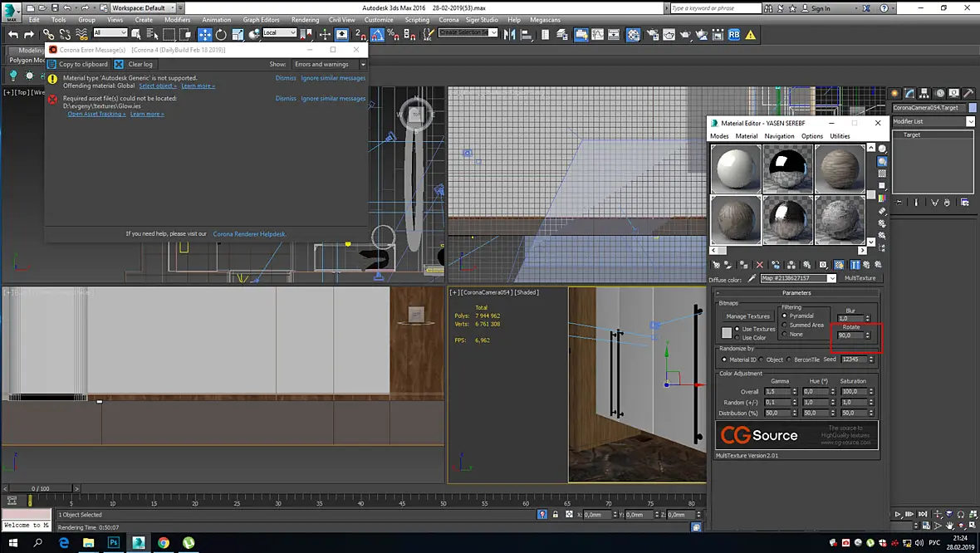Click the Rotate value field showing 90,0
This screenshot has height=553, width=980.
(x=850, y=335)
